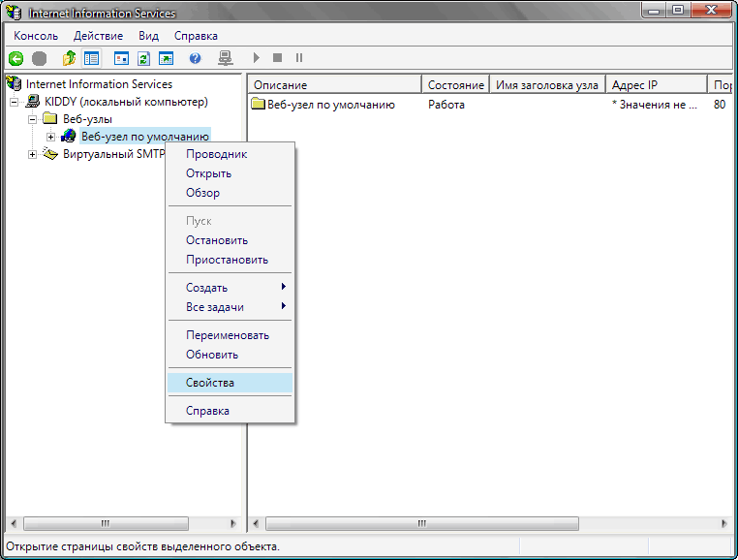This screenshot has width=738, height=560.
Task: Choose Справка in context menu
Action: (231, 410)
